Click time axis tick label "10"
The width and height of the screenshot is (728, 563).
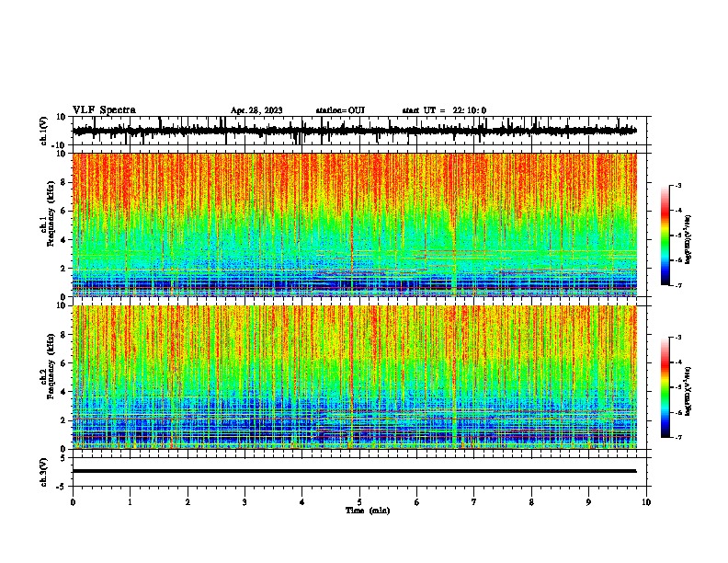click(x=646, y=502)
